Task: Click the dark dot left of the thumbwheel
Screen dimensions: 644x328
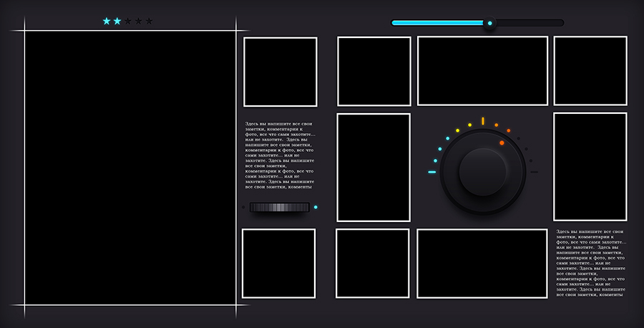Action: click(243, 207)
